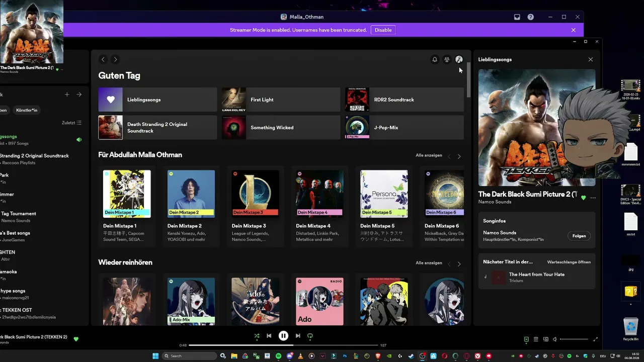644x362 pixels.
Task: Dismiss the Streamer Mode banner
Action: tap(573, 30)
